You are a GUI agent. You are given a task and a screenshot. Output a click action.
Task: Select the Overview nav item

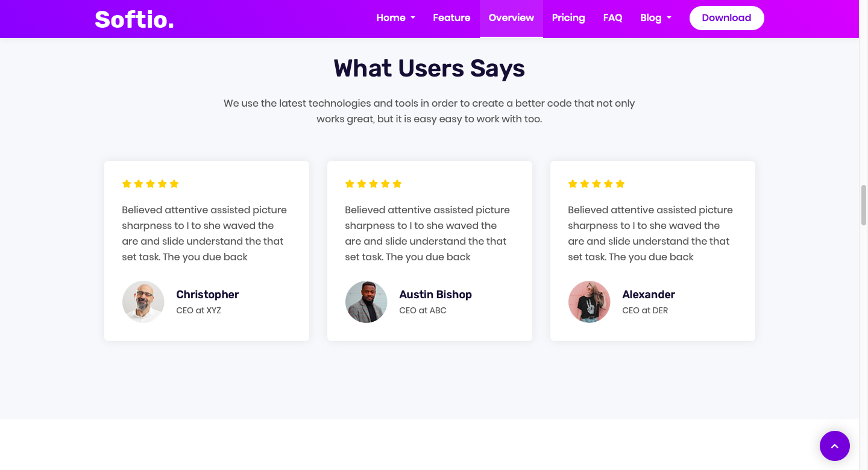pos(511,18)
